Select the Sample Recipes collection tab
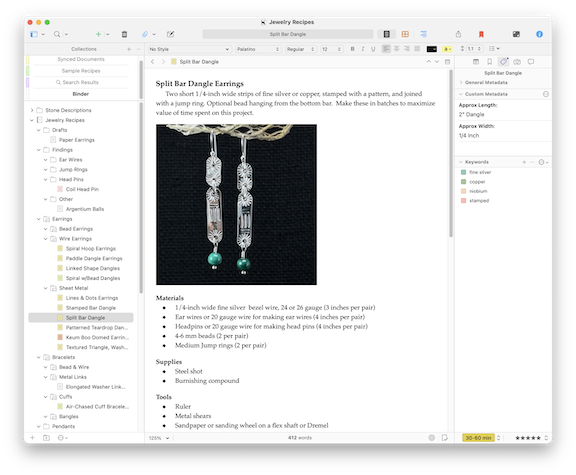Screen dimensions: 576x475 pyautogui.click(x=81, y=71)
